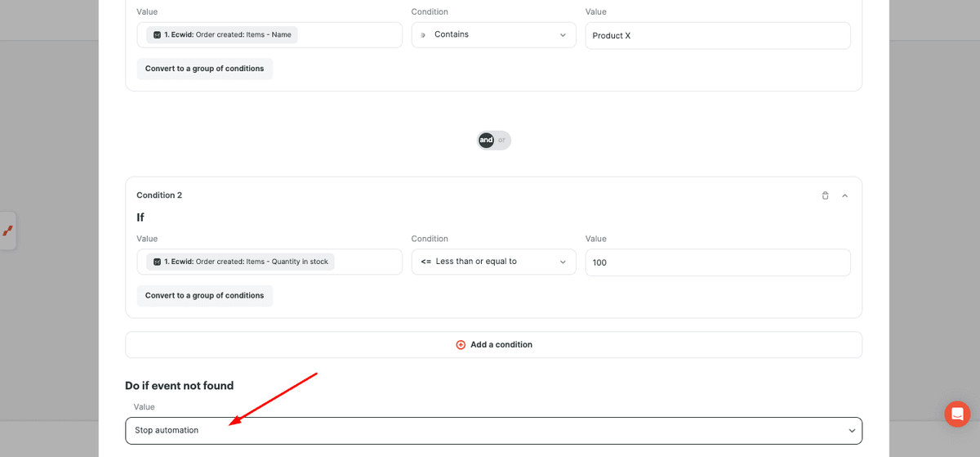Click value field containing '100'
The height and width of the screenshot is (457, 980).
pyautogui.click(x=718, y=262)
